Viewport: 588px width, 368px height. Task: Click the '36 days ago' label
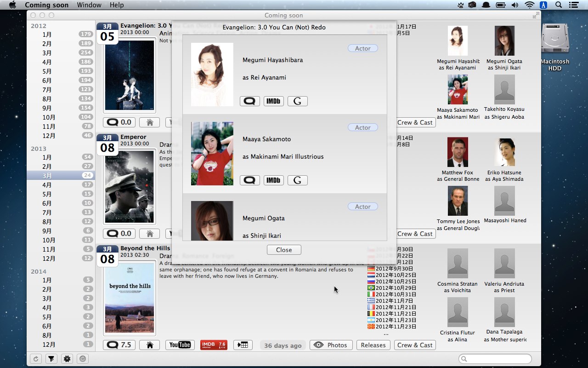point(283,345)
